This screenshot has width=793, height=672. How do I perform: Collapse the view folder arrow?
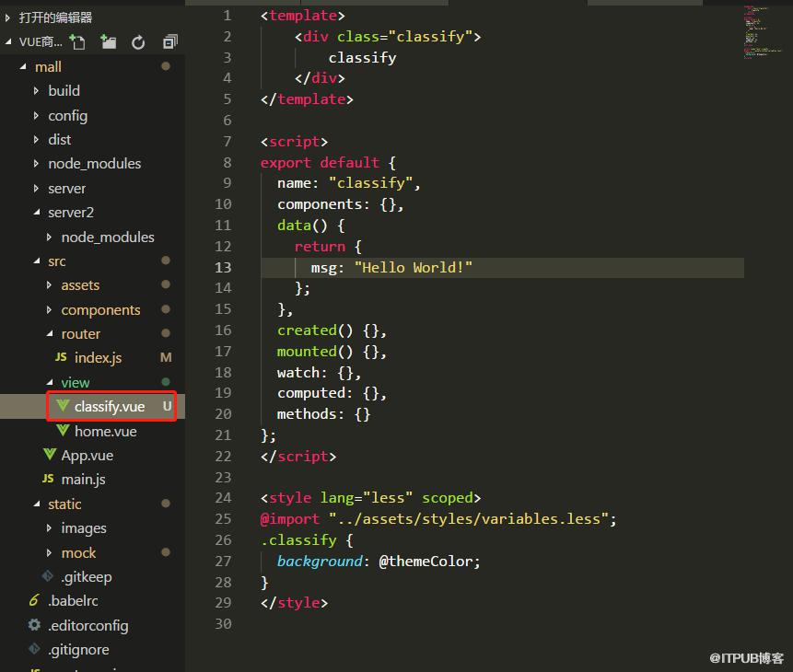pyautogui.click(x=50, y=382)
